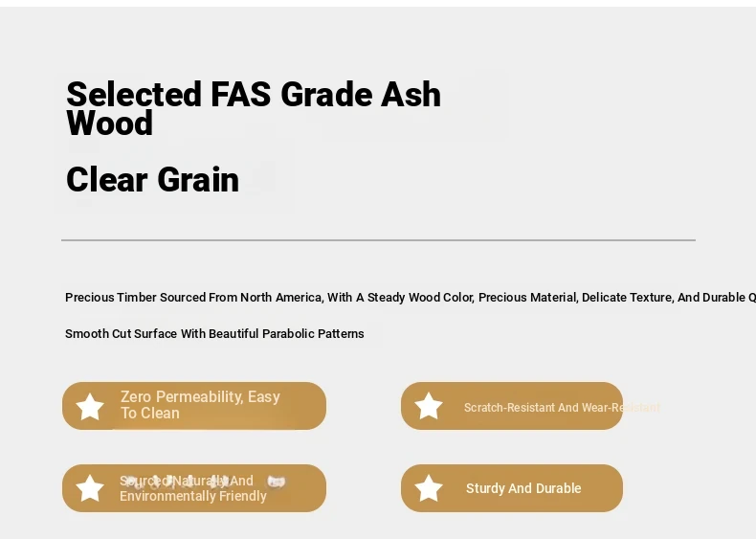
Task: Select the words 'North America' in the description
Action: 281,297
